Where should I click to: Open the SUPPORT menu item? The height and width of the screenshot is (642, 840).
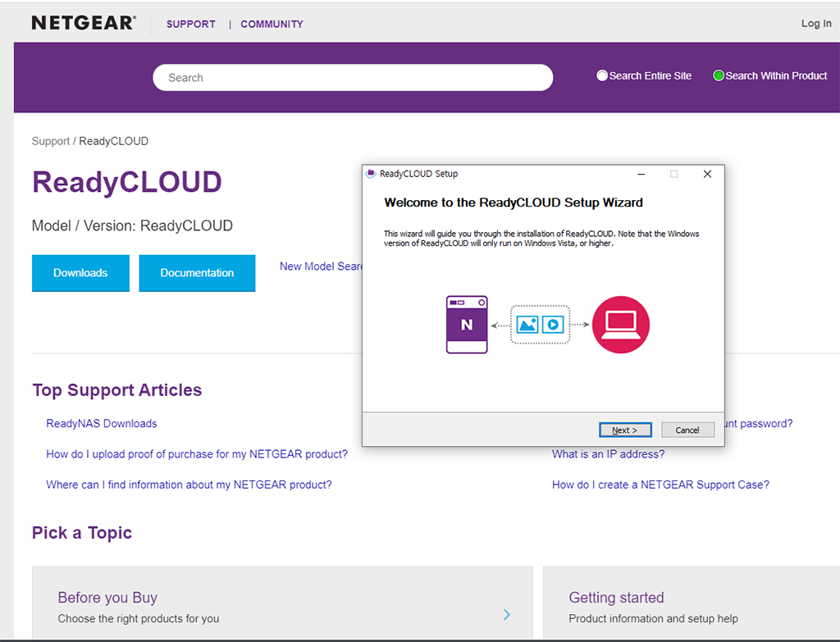[x=190, y=24]
